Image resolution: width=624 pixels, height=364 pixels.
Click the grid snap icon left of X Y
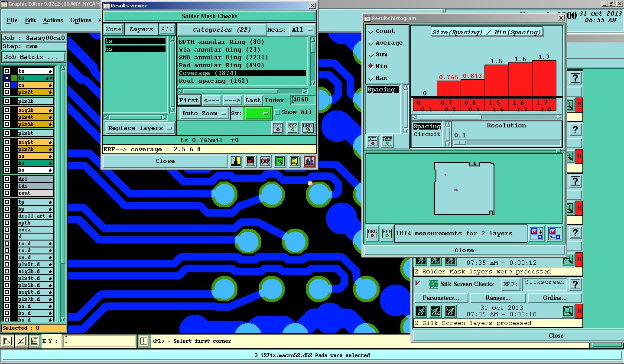(x=34, y=341)
